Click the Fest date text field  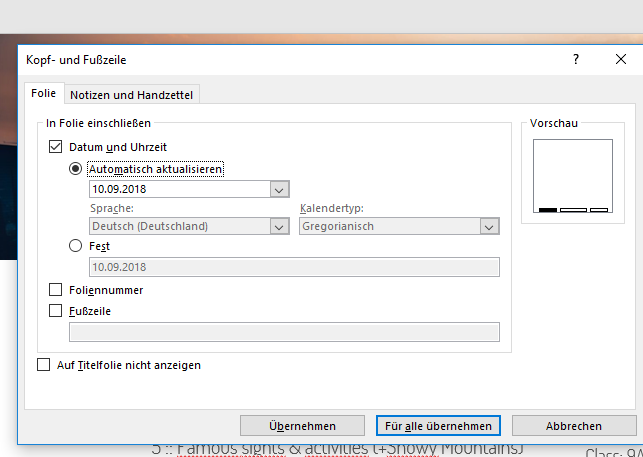pos(294,267)
